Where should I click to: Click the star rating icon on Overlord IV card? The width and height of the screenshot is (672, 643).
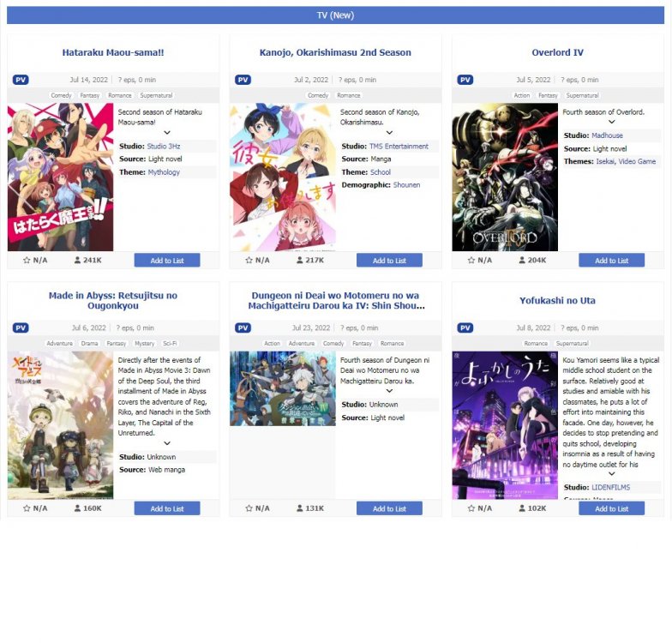pyautogui.click(x=471, y=261)
